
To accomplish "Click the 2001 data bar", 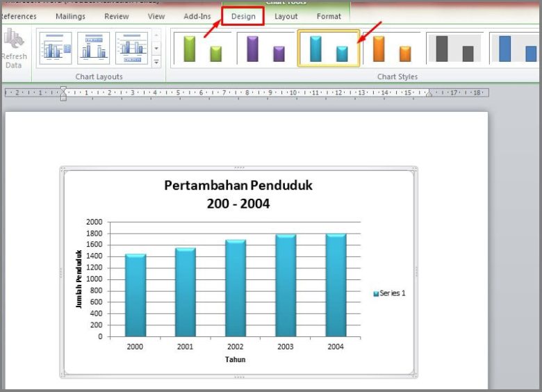I will (x=186, y=292).
